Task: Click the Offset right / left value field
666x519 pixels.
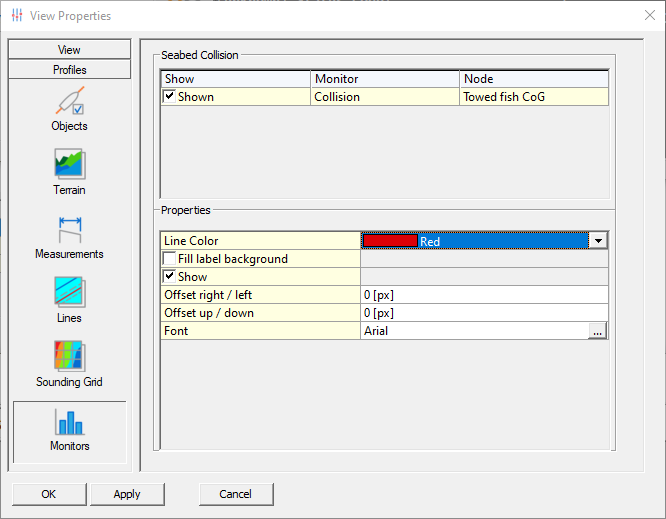Action: point(483,295)
